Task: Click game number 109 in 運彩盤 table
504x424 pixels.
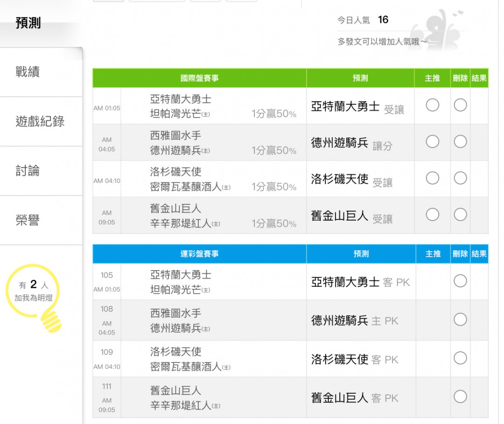Action: coord(107,352)
